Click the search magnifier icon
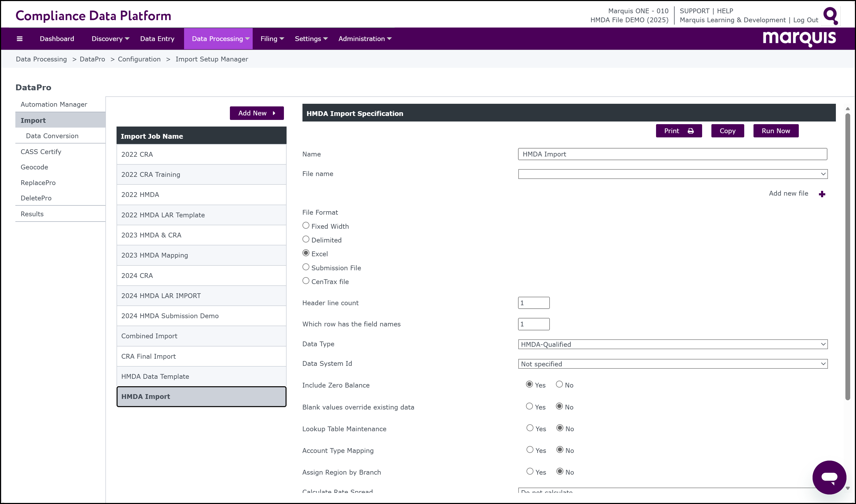Viewport: 856px width, 504px height. pos(831,16)
